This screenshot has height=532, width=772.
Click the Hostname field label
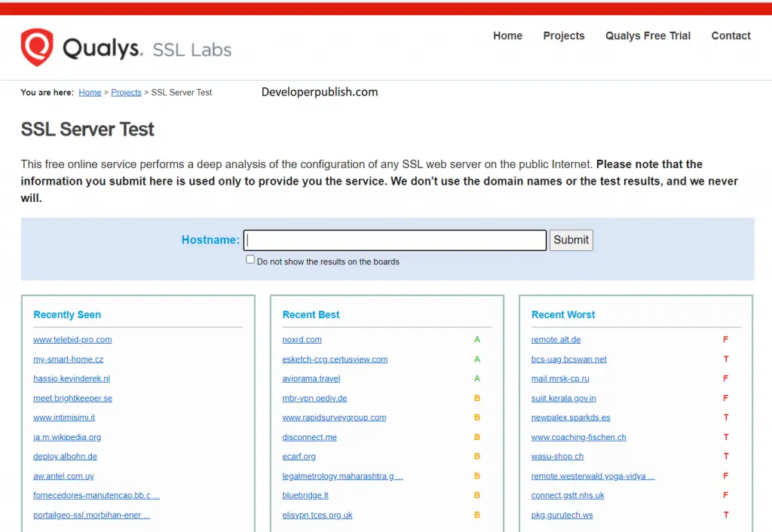click(210, 240)
